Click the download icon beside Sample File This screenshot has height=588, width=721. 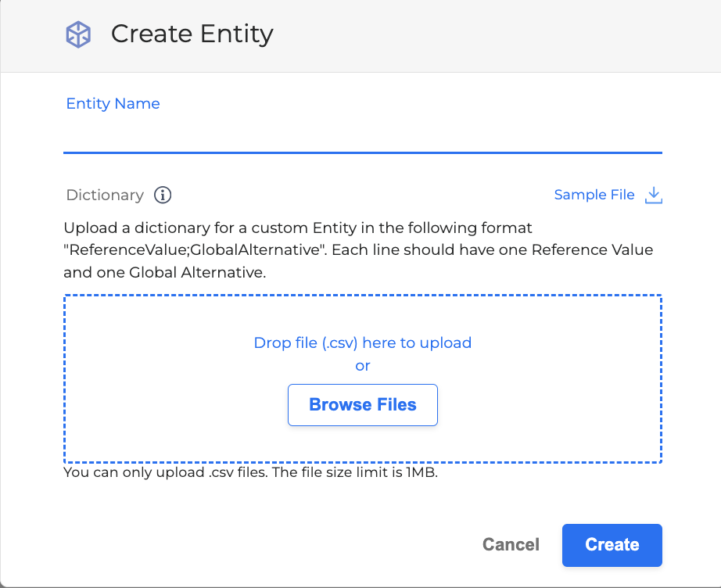point(654,195)
